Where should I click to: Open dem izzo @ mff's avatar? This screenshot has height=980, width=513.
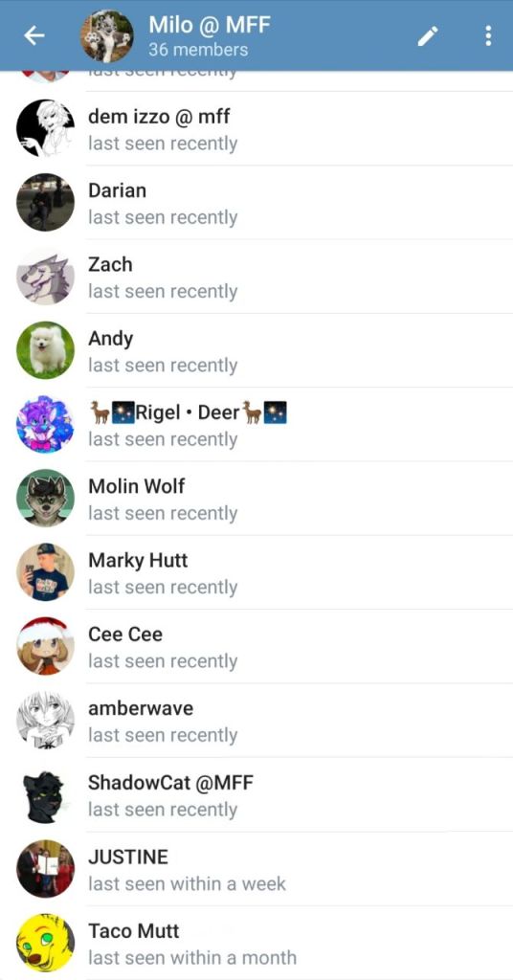point(45,128)
